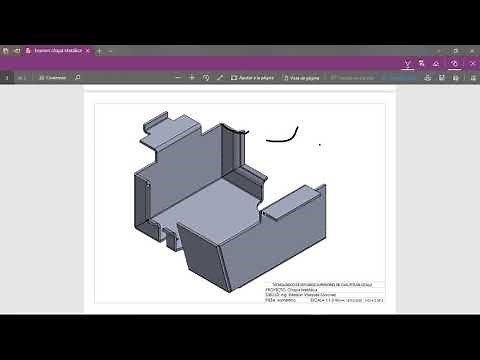
Task: Show tabs you've set aside
Action: (x=5, y=51)
